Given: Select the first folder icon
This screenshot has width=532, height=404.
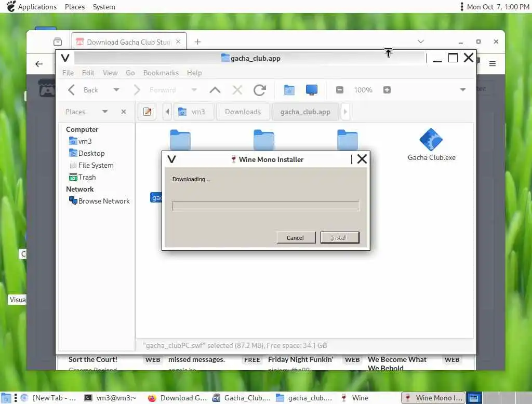Looking at the screenshot, I should (180, 139).
